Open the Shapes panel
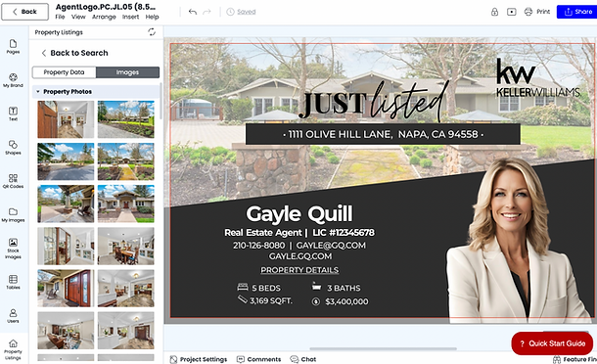The image size is (597, 364). (13, 147)
